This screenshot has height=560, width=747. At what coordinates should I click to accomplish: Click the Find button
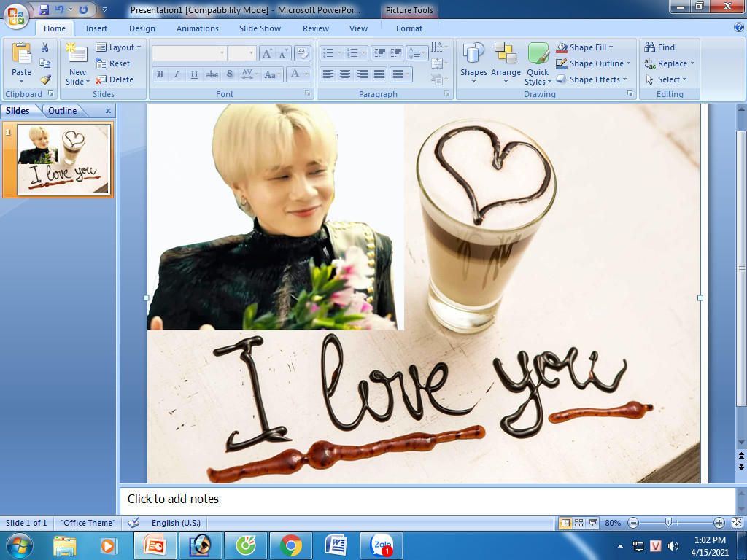[x=659, y=47]
